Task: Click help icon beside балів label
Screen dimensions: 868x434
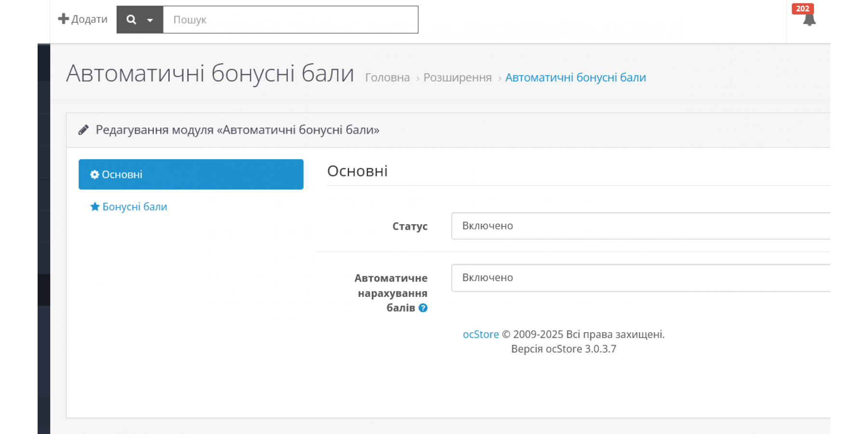Action: coord(423,308)
